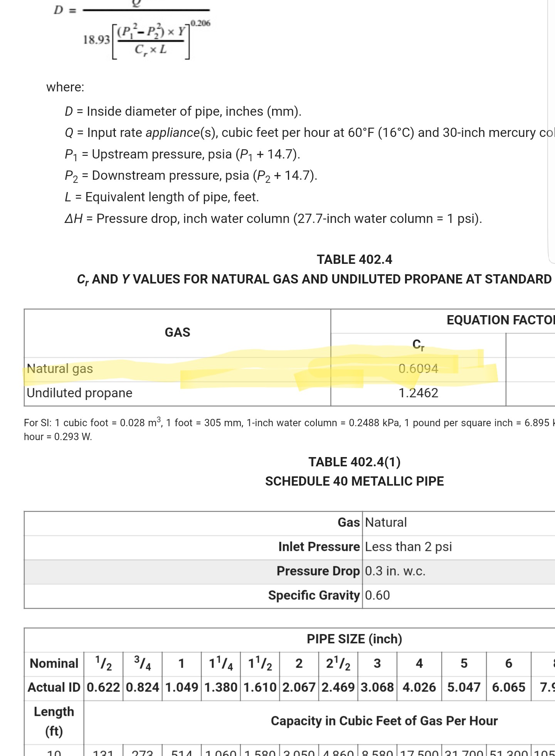Viewport: 555px width, 756px height.
Task: Click the Length (ft) header cell
Action: pos(54,721)
